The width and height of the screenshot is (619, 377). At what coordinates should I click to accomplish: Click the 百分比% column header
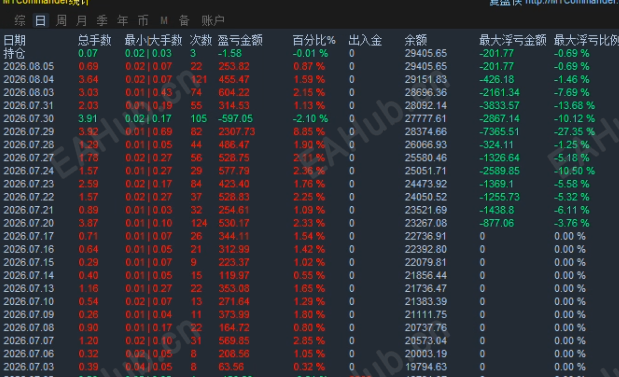click(314, 40)
